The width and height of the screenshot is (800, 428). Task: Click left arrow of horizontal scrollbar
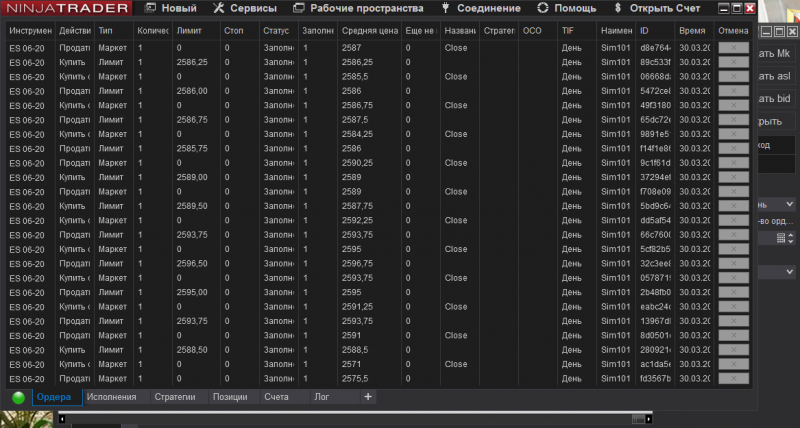coord(62,419)
